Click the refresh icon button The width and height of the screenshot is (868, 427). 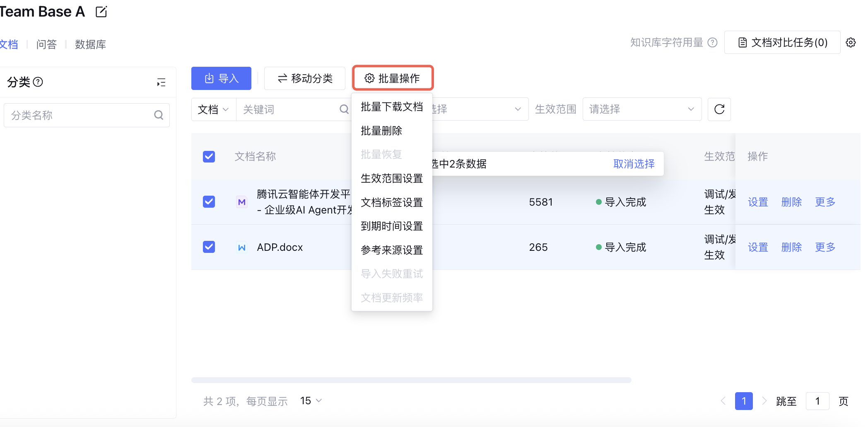[719, 109]
